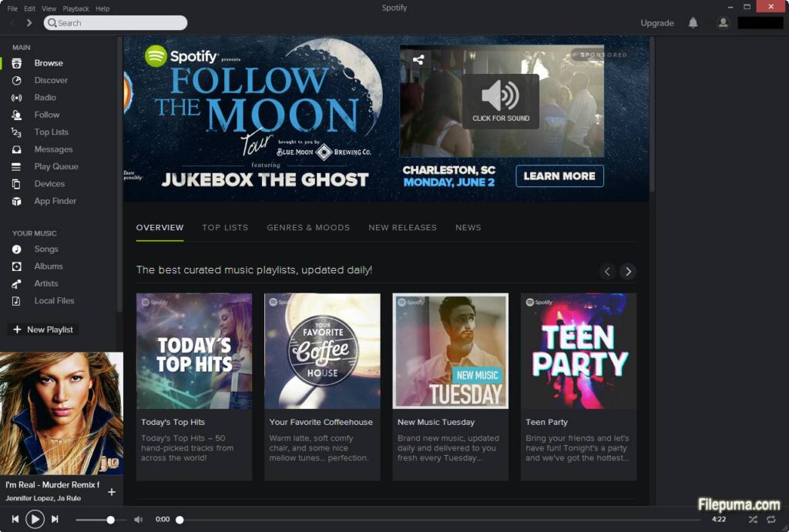Go to the previous track
Screen dimensions: 789x532
pyautogui.click(x=15, y=520)
